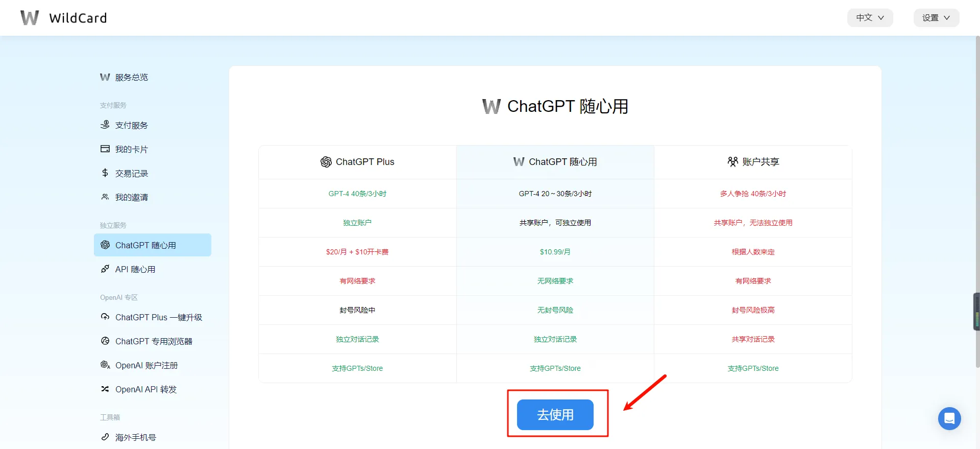Click the OpenAI API 转发 shuffle icon

tap(105, 389)
